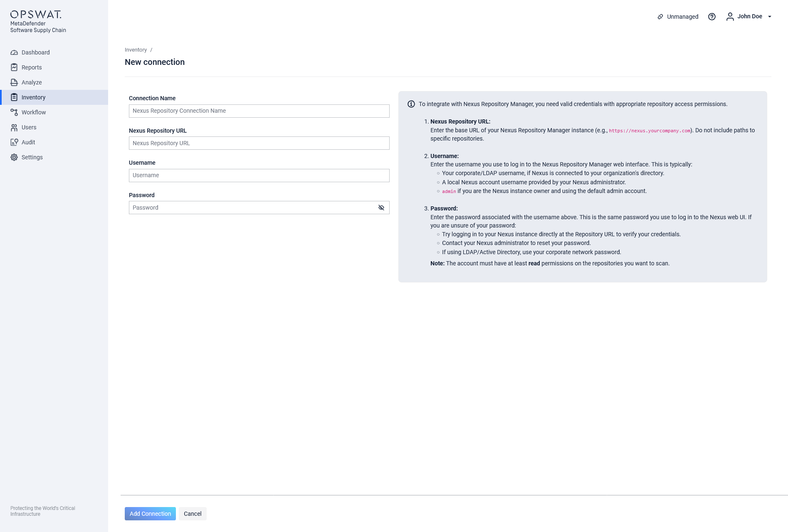Viewport: 788px width, 532px height.
Task: Click the Reports chart icon
Action: pyautogui.click(x=14, y=67)
